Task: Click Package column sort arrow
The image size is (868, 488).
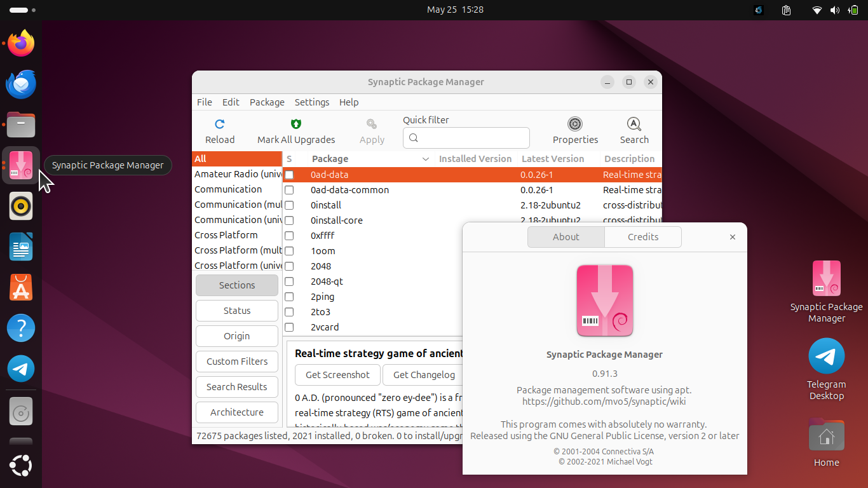Action: (x=426, y=159)
